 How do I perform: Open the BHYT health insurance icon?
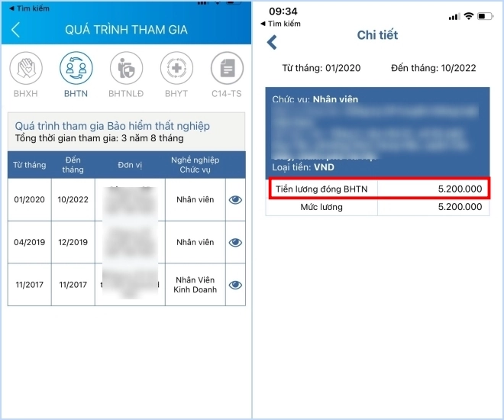pyautogui.click(x=176, y=68)
